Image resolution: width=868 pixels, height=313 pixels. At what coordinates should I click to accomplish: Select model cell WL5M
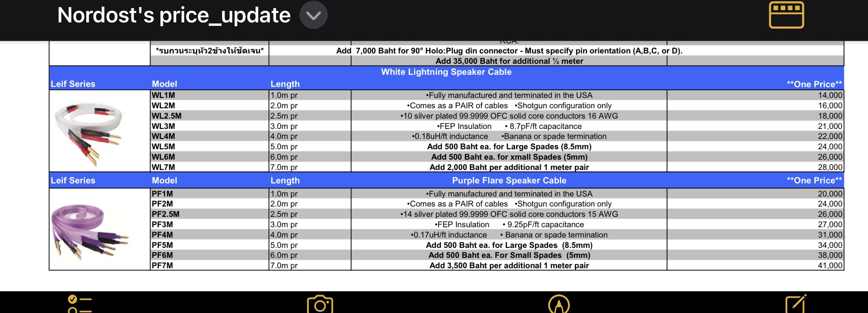pyautogui.click(x=209, y=147)
